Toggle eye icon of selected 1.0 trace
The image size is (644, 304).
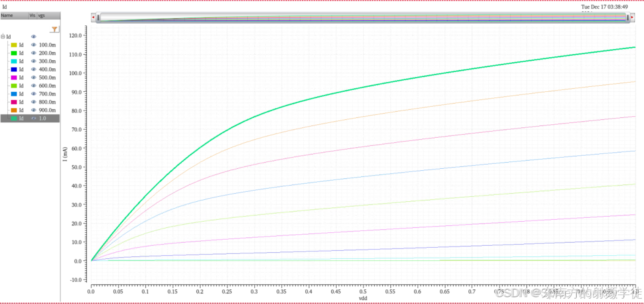coord(33,118)
